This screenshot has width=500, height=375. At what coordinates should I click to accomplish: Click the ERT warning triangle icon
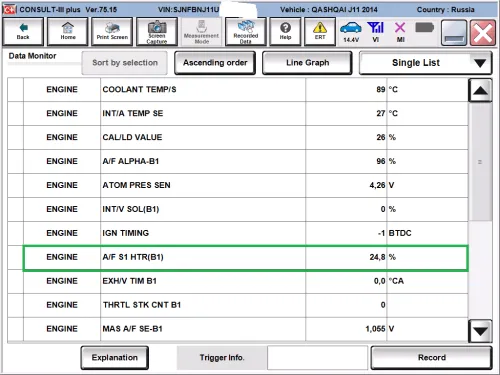[x=320, y=31]
